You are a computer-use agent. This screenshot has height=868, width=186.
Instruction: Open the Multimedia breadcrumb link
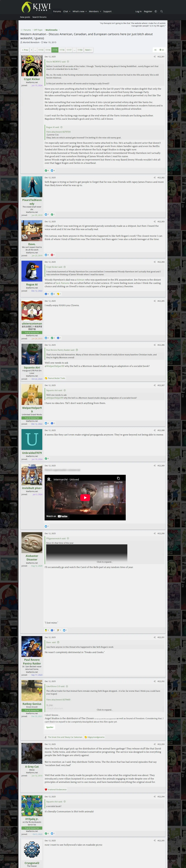click(x=51, y=30)
